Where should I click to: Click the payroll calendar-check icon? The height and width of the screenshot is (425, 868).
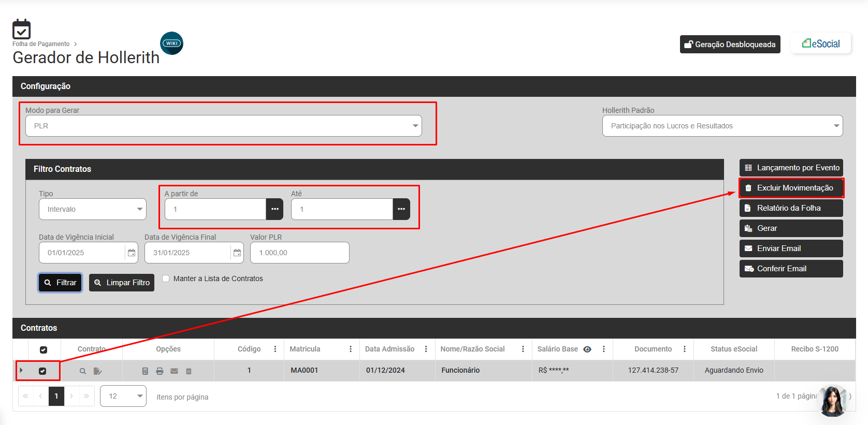(22, 29)
